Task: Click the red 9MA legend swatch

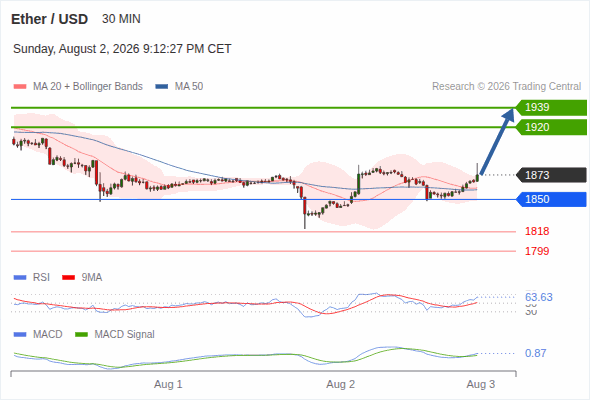Action: 68,278
